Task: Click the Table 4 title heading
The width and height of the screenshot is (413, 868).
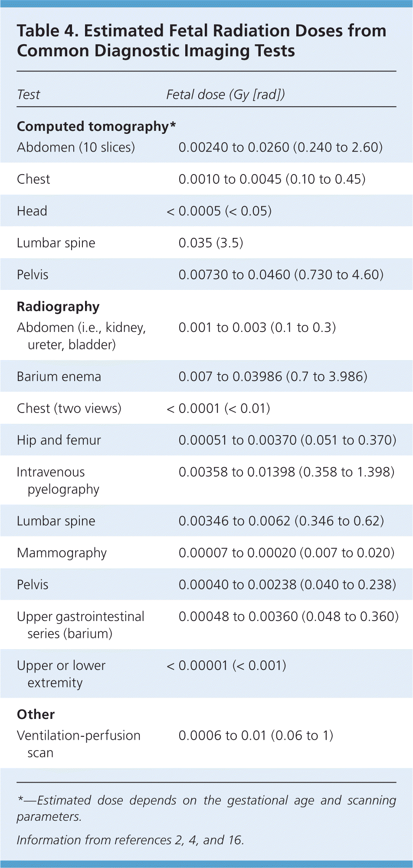Action: pos(201,41)
